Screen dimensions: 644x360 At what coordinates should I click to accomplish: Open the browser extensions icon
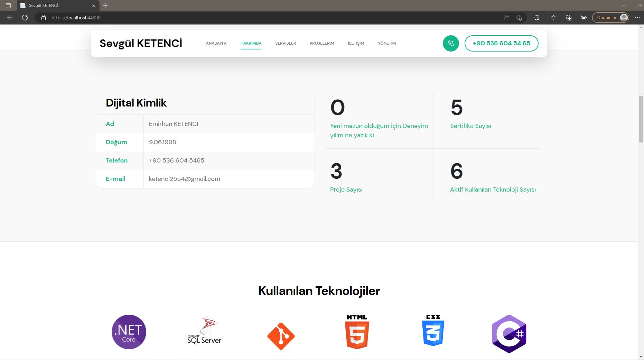(x=536, y=18)
